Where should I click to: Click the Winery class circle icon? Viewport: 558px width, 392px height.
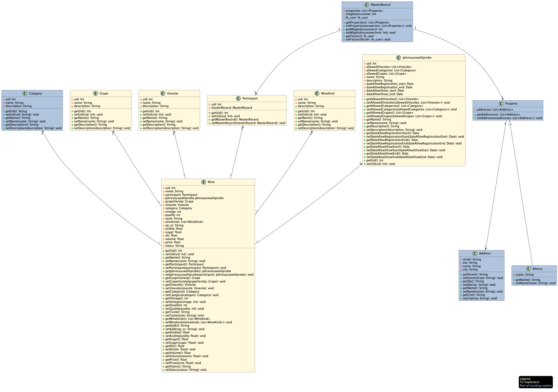528,269
